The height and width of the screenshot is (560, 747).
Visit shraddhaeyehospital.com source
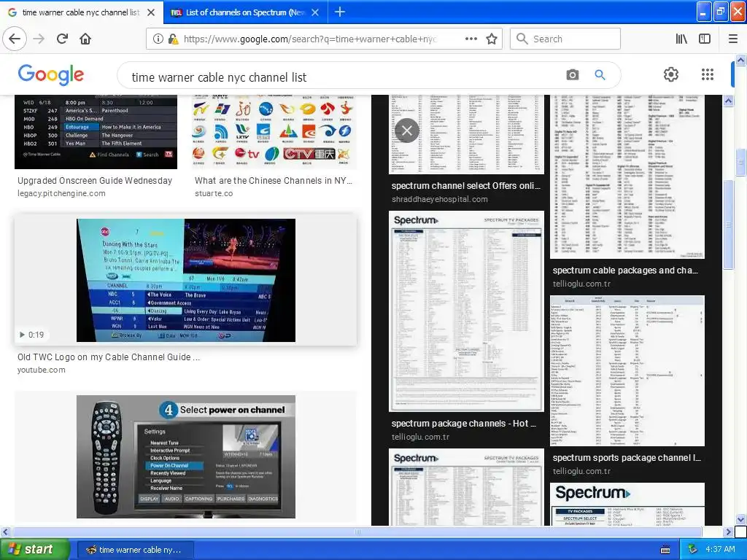tap(440, 199)
